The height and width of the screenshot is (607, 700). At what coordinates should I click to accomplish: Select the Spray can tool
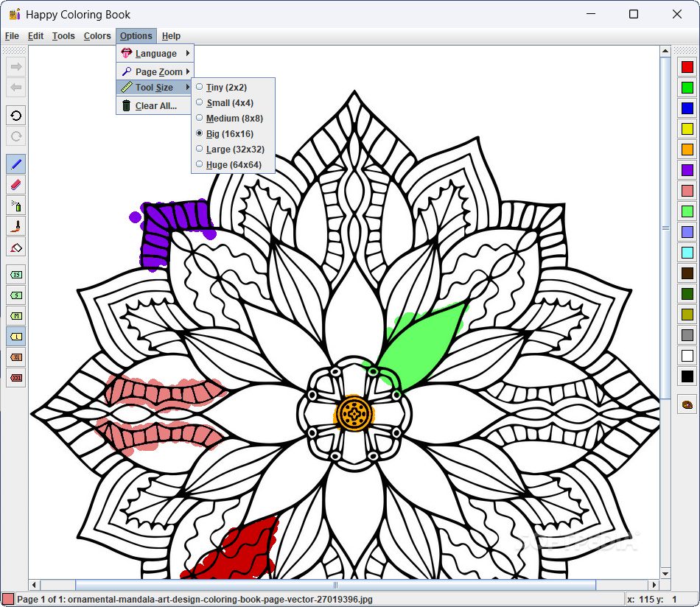pos(16,206)
